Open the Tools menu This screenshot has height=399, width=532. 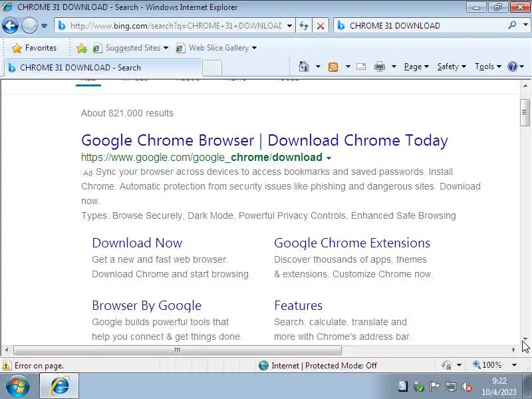tap(488, 66)
